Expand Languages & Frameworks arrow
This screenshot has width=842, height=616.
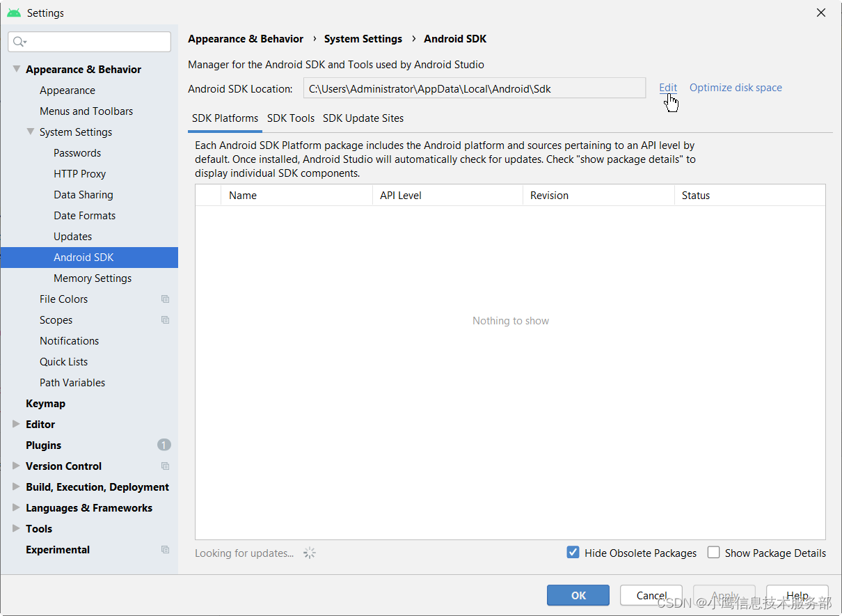click(16, 507)
